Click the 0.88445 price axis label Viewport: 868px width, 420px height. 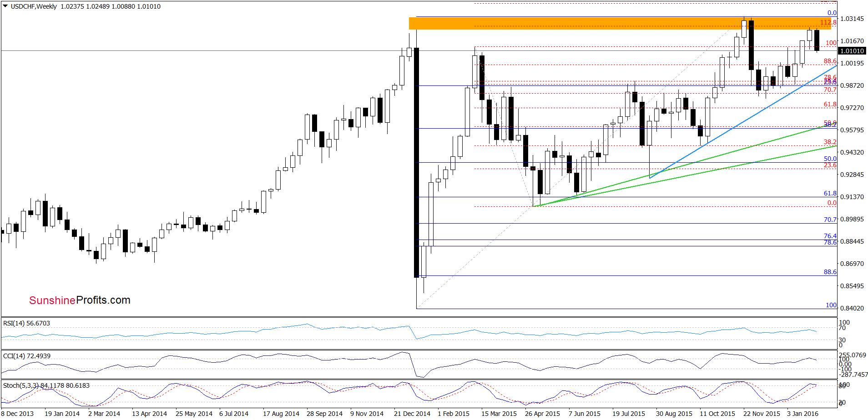tap(852, 241)
